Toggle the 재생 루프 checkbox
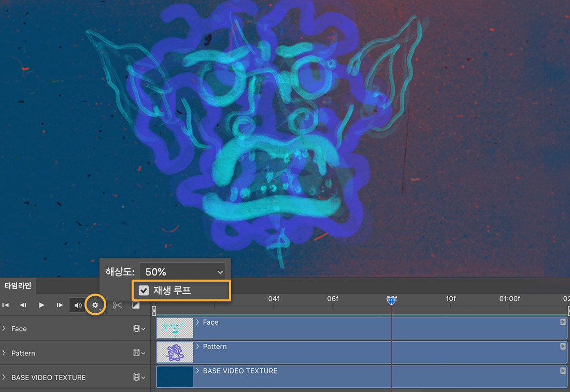This screenshot has width=570, height=392. point(144,291)
